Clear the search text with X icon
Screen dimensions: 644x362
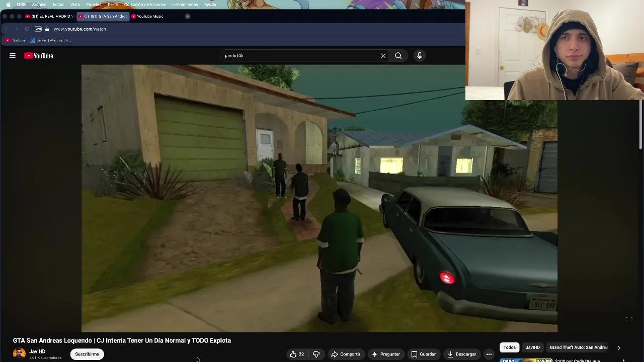[x=383, y=56]
